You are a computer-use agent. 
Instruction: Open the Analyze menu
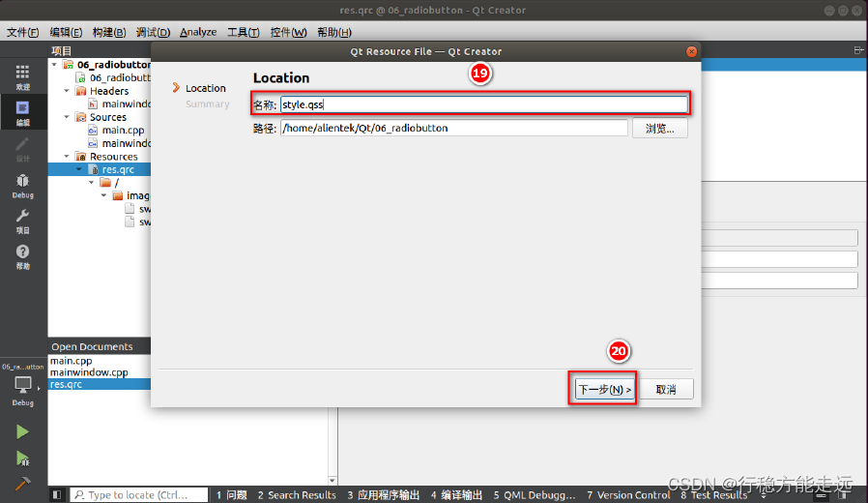click(198, 32)
